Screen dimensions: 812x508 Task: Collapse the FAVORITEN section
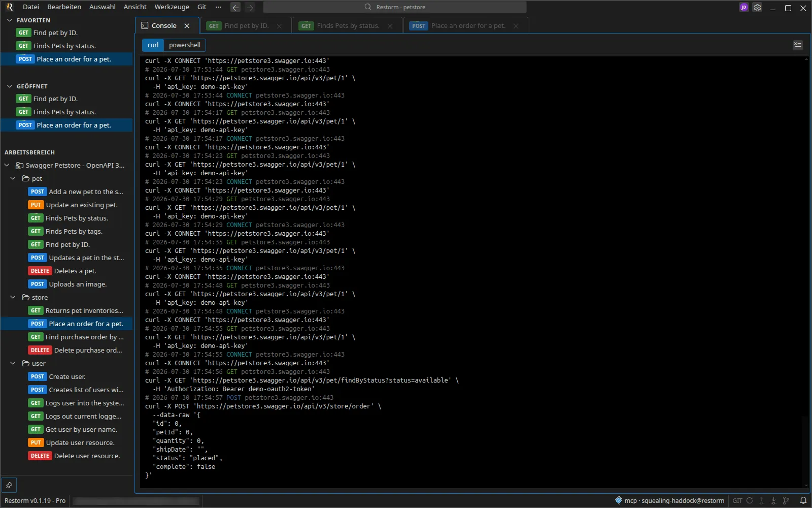9,20
